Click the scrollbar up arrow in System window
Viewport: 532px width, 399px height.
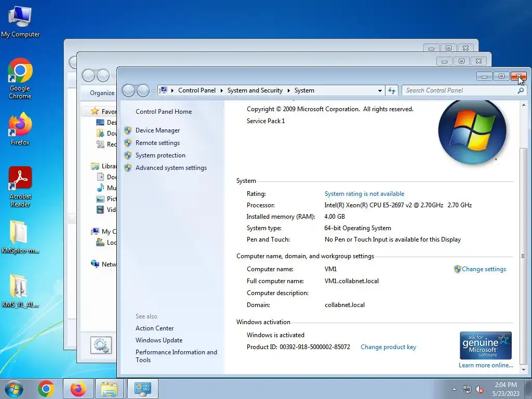point(524,105)
